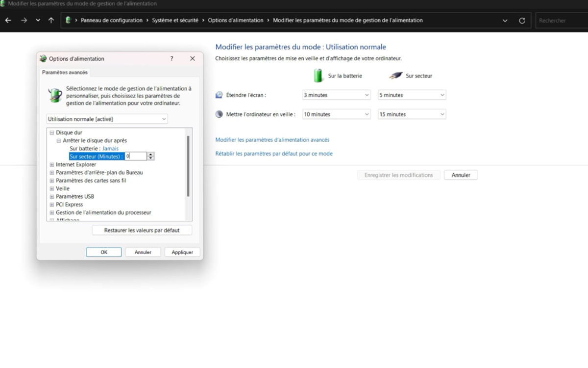The width and height of the screenshot is (588, 368).
Task: Click the Sur secteur minutes spinner arrows
Action: click(151, 156)
